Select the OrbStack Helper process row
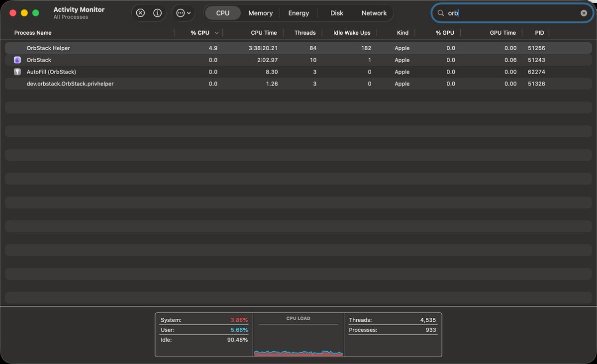 [298, 48]
